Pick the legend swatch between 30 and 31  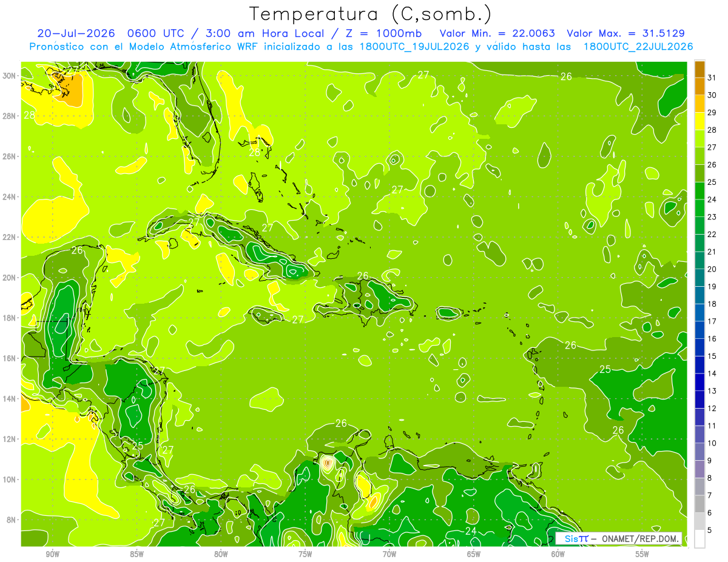click(x=699, y=87)
